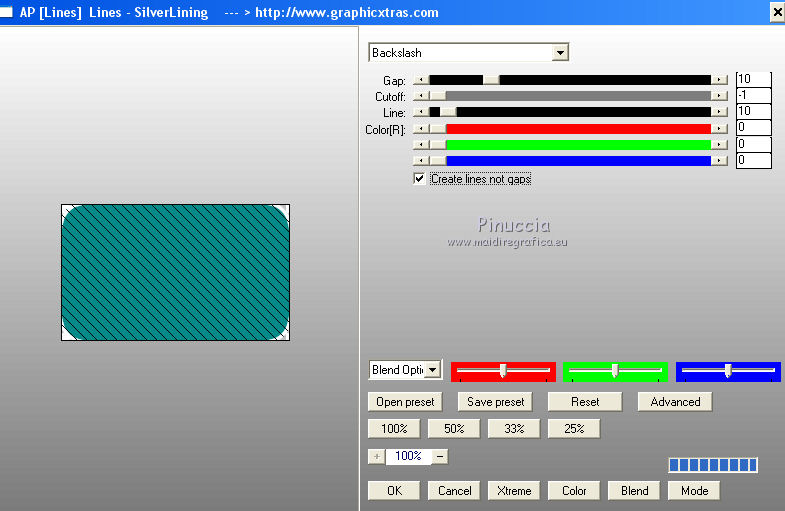
Task: Toggle Create lines not gaps checkbox
Action: [419, 179]
